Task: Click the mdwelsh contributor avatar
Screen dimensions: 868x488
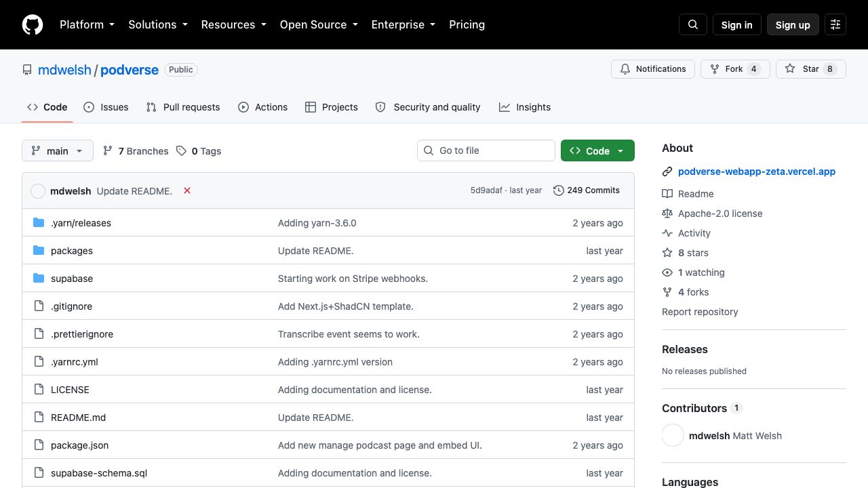Action: [673, 435]
